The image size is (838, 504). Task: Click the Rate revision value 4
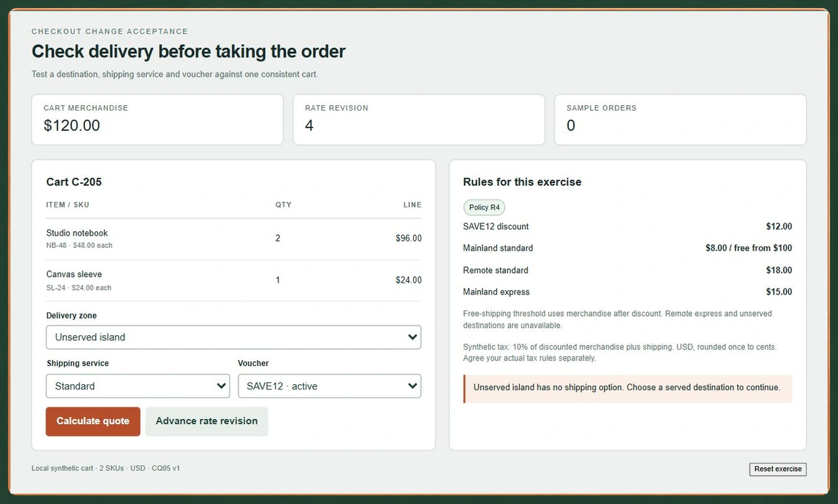(x=310, y=126)
